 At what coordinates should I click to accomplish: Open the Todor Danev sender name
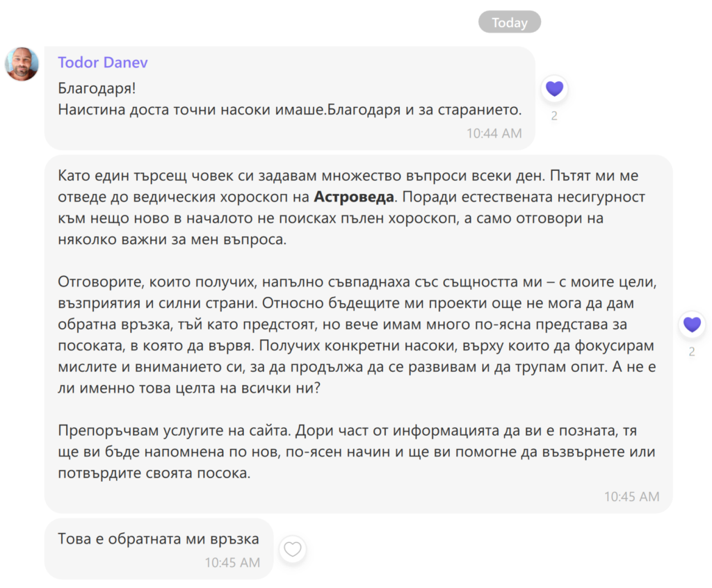click(x=103, y=63)
